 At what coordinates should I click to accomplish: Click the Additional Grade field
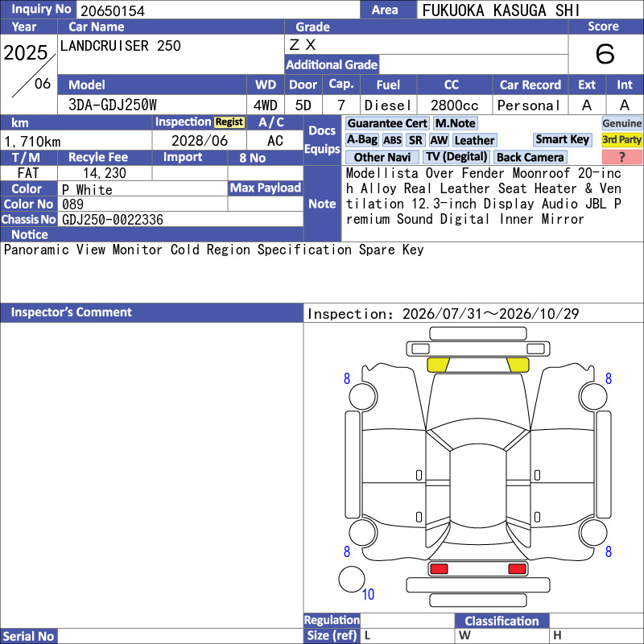tap(473, 64)
